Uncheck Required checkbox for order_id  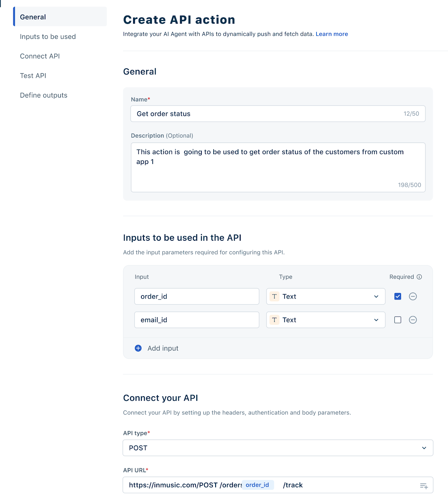(x=398, y=296)
